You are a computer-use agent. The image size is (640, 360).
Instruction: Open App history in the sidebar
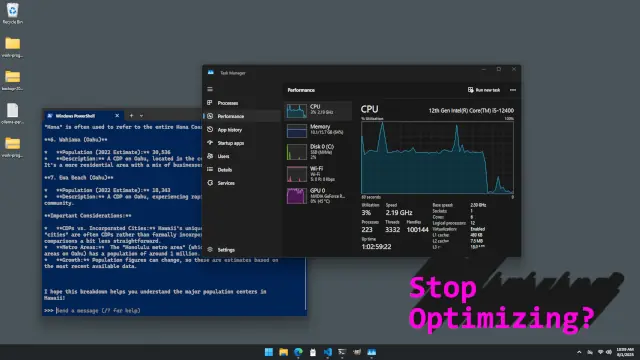229,130
